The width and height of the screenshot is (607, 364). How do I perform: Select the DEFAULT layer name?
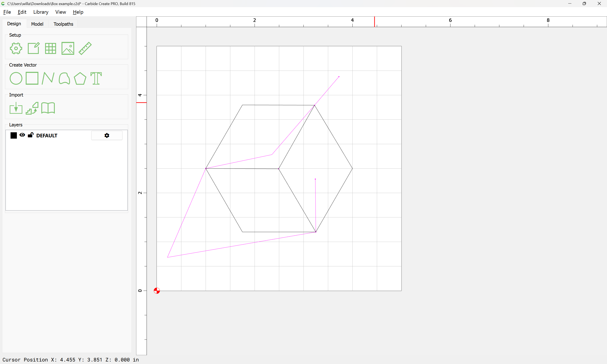coord(47,136)
